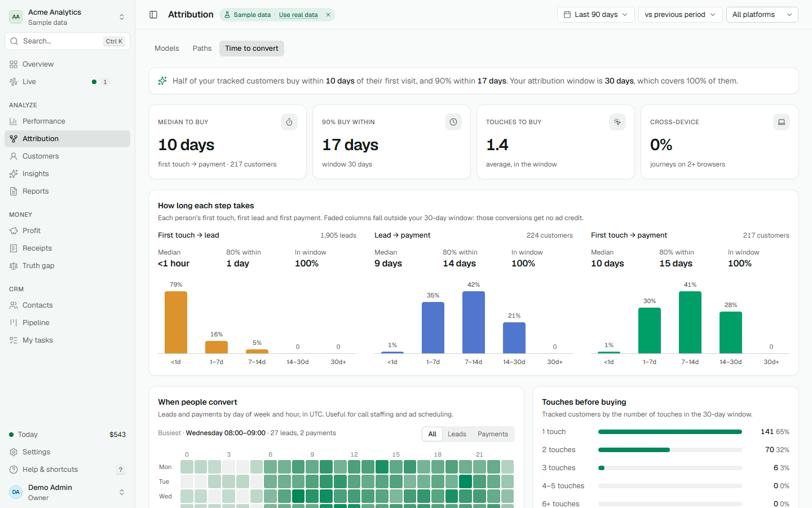The width and height of the screenshot is (812, 508).
Task: Click the Use real data link
Action: point(298,15)
